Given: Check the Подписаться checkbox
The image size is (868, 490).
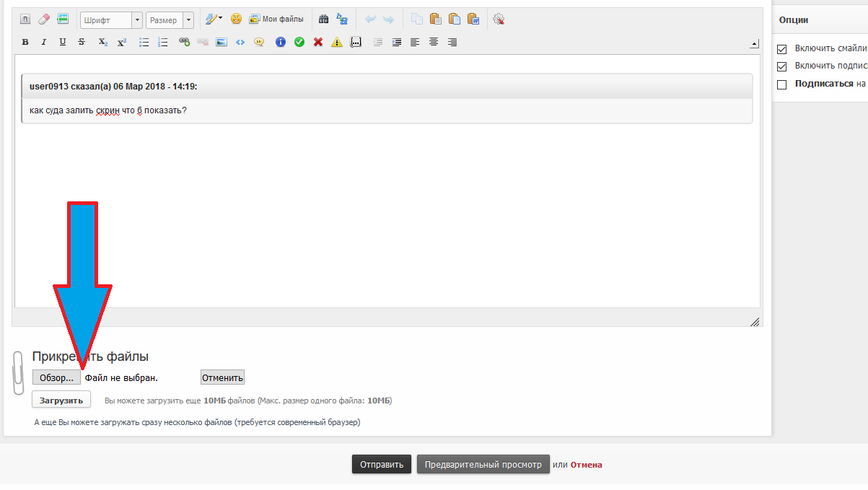Looking at the screenshot, I should click(781, 84).
